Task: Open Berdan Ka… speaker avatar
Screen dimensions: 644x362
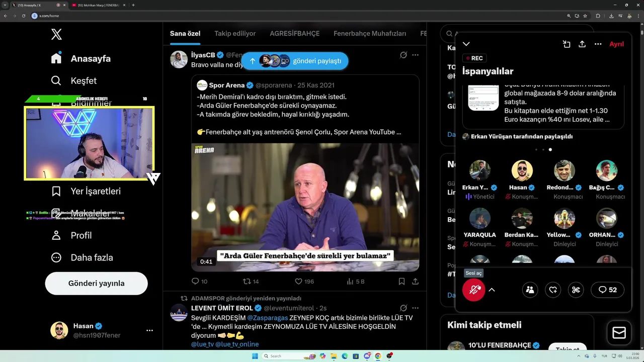Action: click(x=522, y=218)
